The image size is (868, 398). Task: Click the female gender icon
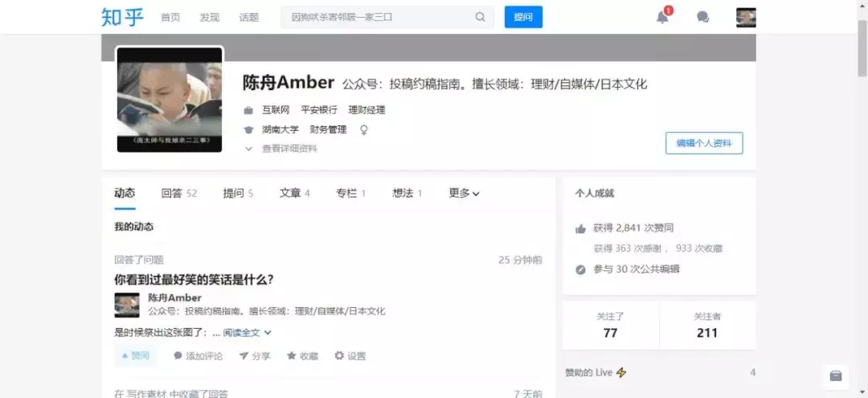point(364,130)
